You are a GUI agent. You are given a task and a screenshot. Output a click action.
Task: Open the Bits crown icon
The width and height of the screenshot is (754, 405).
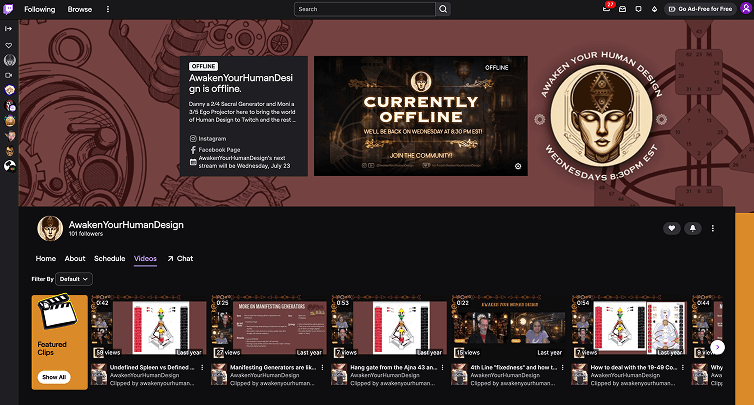click(x=654, y=9)
